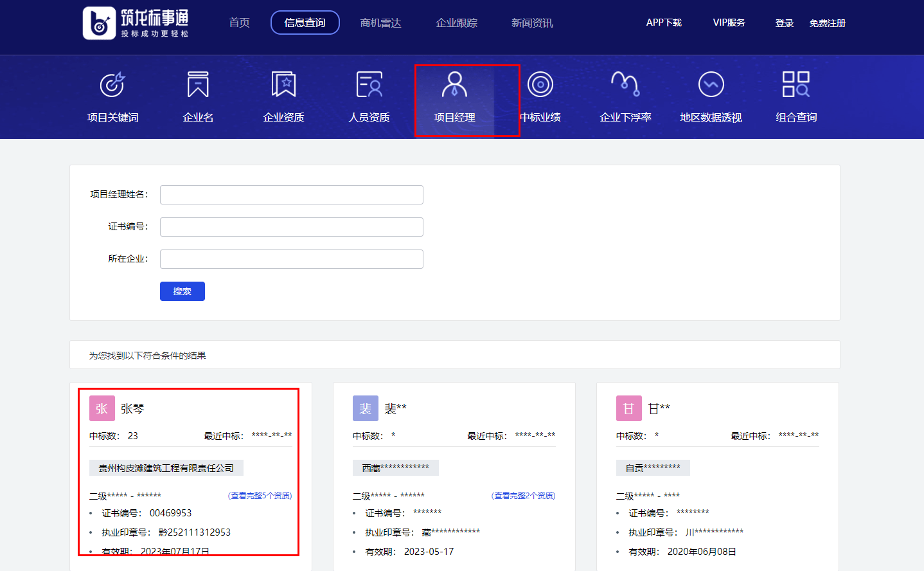Viewport: 924px width, 571px height.
Task: Click the 所在企业 input field
Action: click(291, 259)
